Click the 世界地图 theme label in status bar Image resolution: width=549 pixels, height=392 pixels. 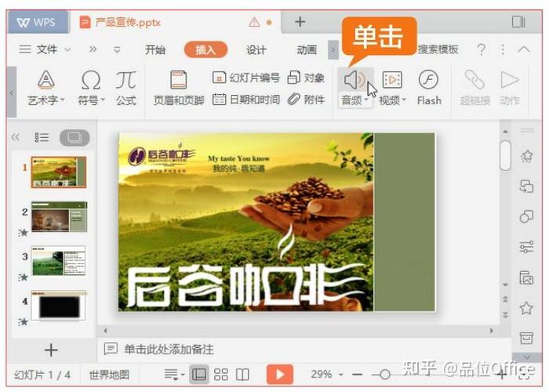tap(109, 375)
